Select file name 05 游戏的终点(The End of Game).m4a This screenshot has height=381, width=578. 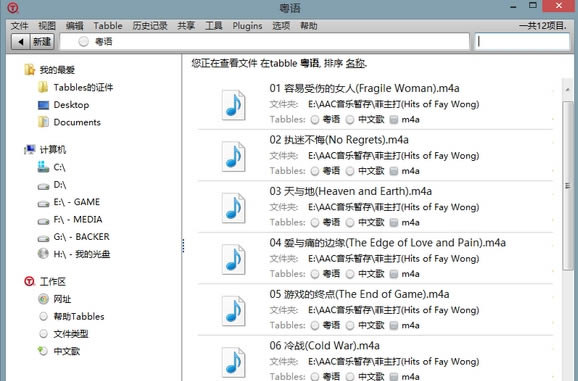coord(359,294)
